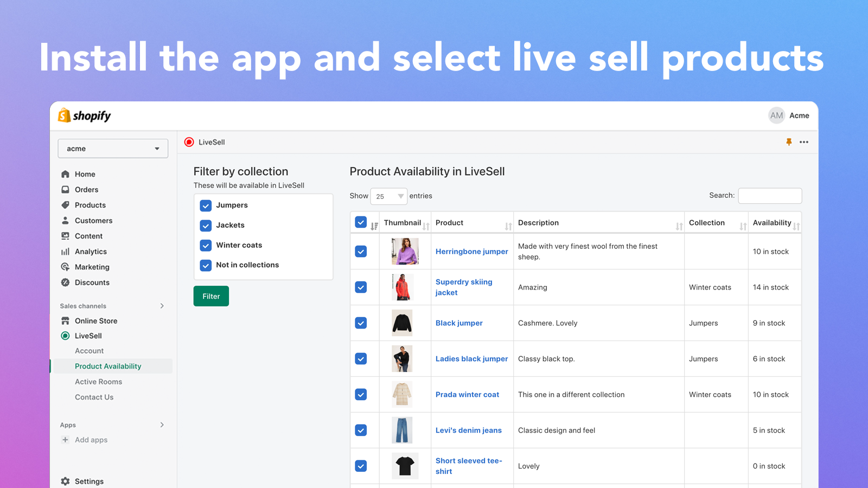Click the Home icon in sidebar
Screen dimensions: 868x488
65,174
